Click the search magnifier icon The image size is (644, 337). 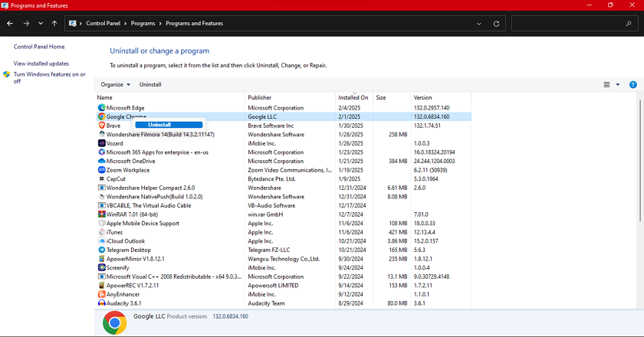(x=629, y=24)
